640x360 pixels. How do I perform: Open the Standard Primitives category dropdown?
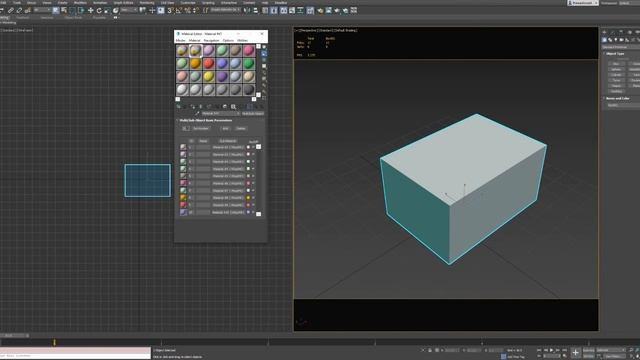click(x=621, y=47)
